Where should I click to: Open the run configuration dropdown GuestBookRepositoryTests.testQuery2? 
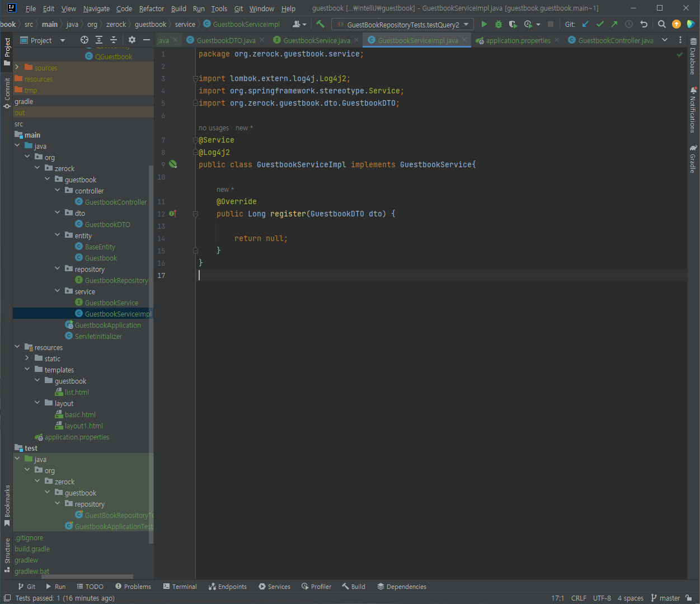tap(402, 24)
